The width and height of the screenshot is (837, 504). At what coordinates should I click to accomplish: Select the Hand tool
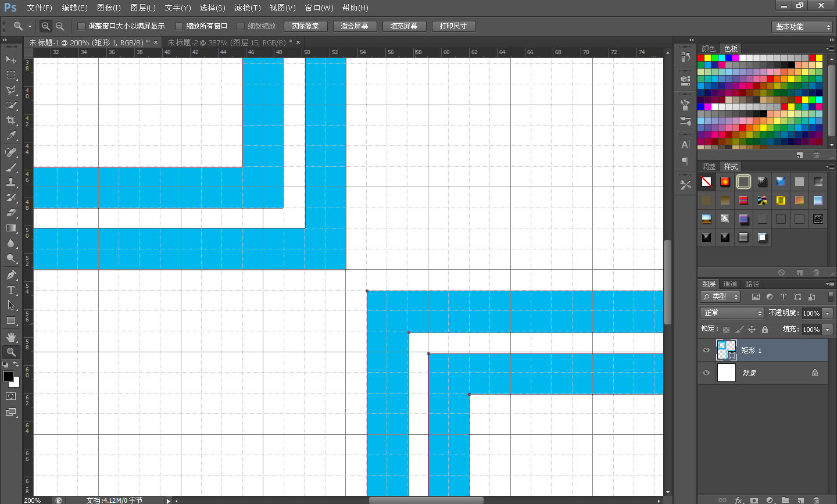tap(11, 337)
